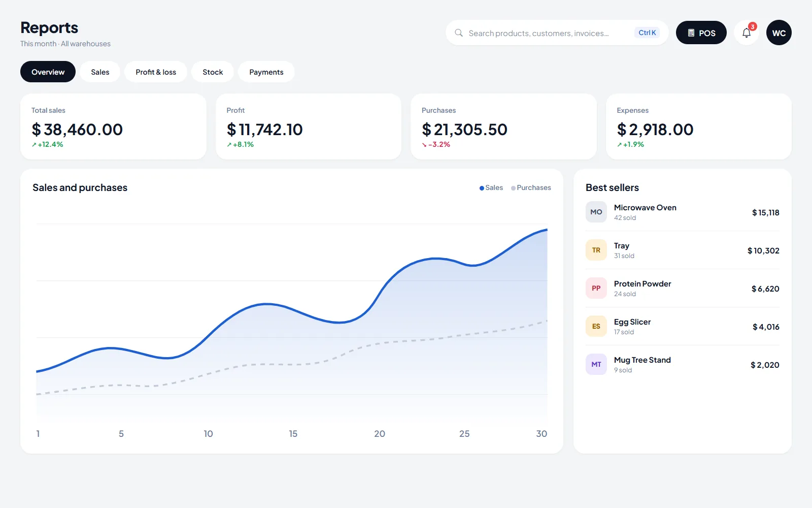The height and width of the screenshot is (508, 812).
Task: Click the PP Protein Powder badge
Action: coord(596,289)
